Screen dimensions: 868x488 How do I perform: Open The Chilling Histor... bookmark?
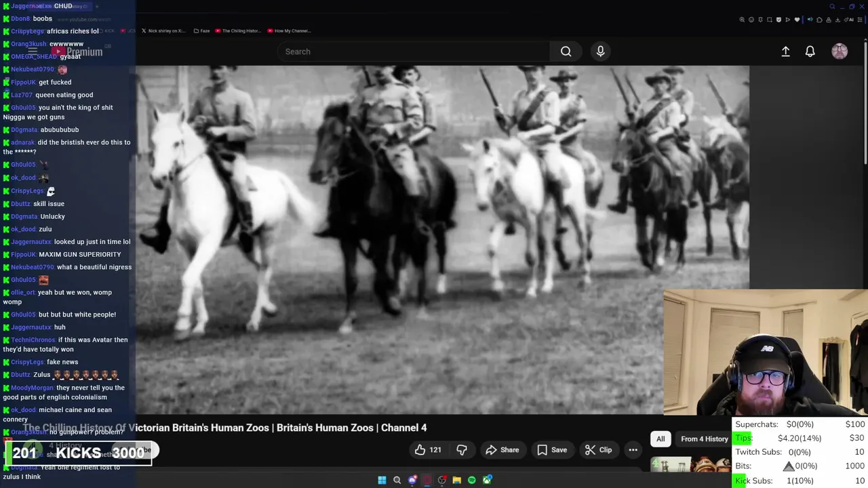238,30
